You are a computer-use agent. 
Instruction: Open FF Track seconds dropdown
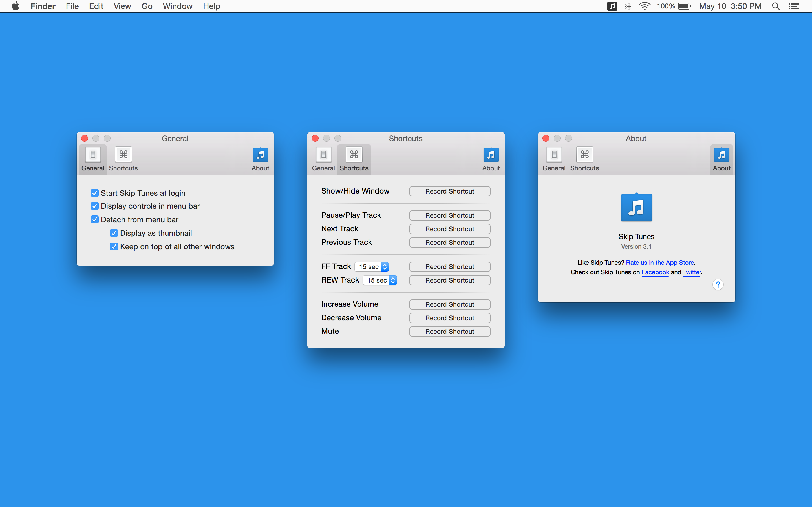pos(371,266)
